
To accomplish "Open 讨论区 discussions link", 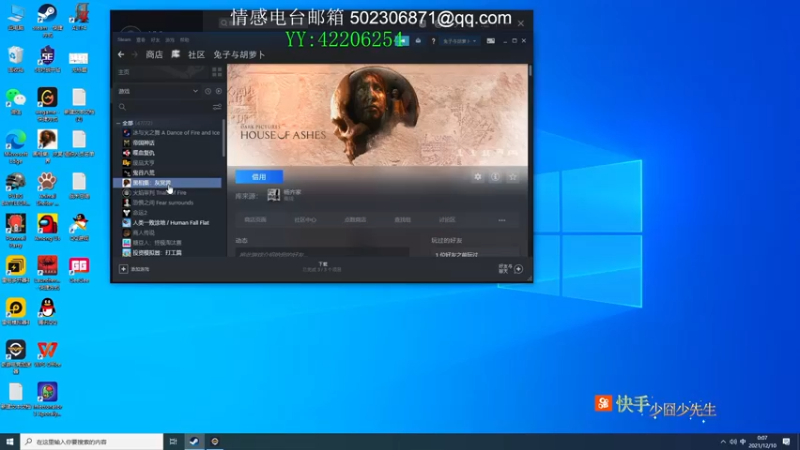I will pos(447,220).
